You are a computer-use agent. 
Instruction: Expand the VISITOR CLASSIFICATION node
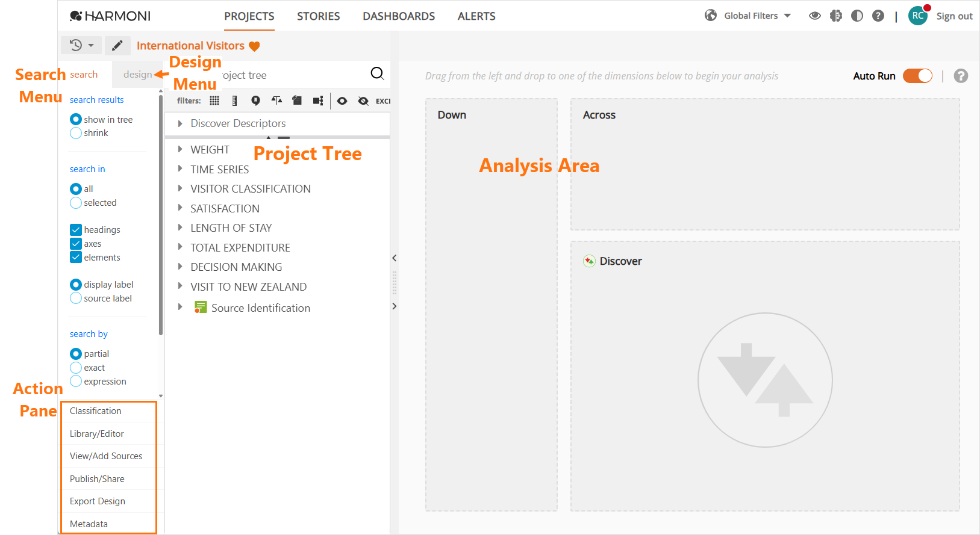(x=179, y=188)
